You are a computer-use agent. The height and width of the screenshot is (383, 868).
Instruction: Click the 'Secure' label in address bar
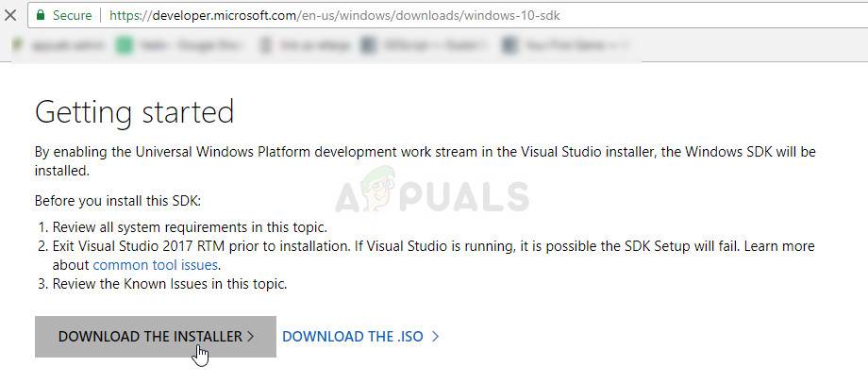tap(72, 15)
